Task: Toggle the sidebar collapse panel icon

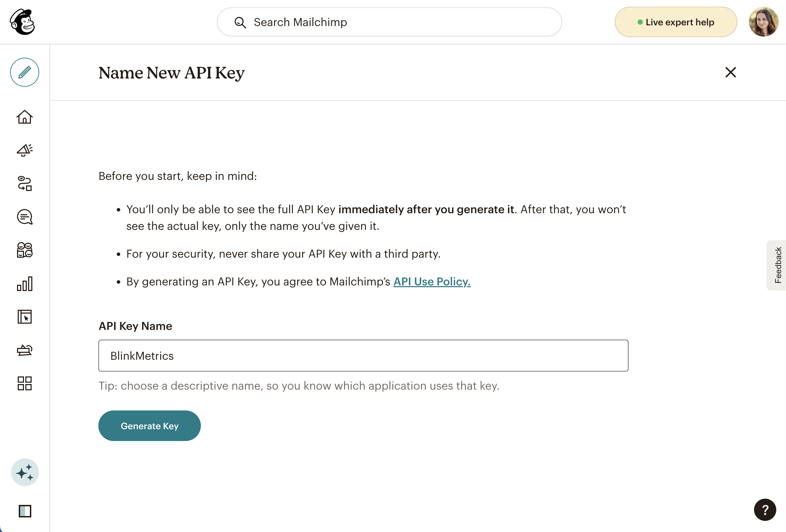Action: [x=25, y=511]
